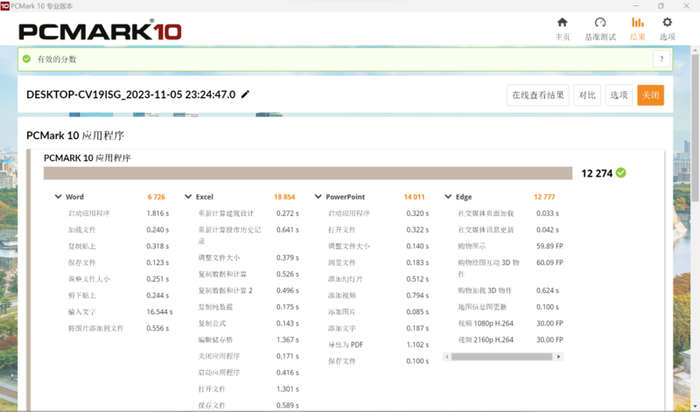Click the help question mark button

click(662, 59)
